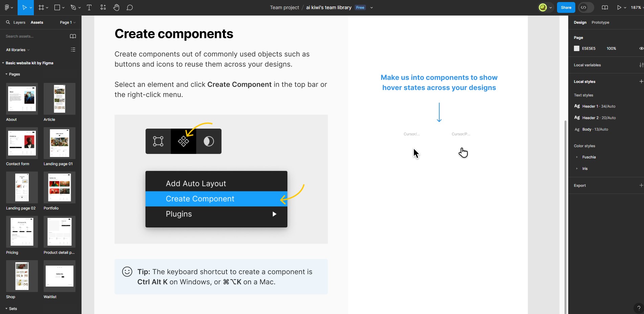Collapse the Pages section in assets
The image size is (644, 314).
(6, 74)
